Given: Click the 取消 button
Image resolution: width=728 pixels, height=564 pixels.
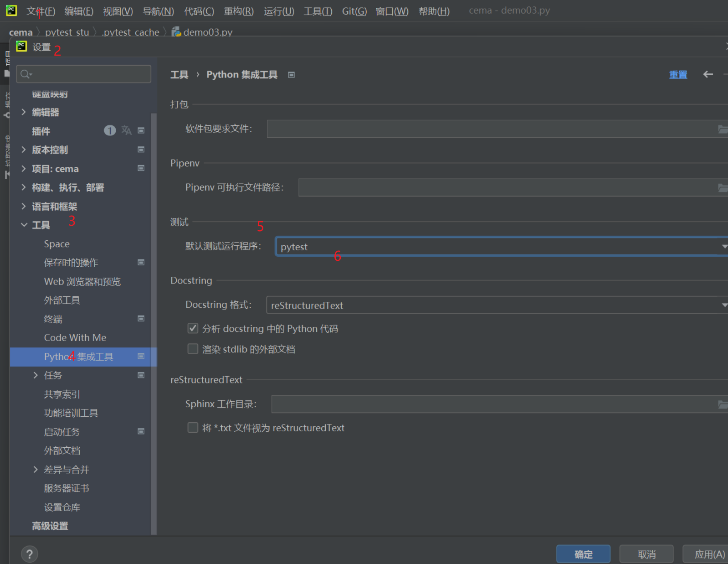Looking at the screenshot, I should pos(646,554).
